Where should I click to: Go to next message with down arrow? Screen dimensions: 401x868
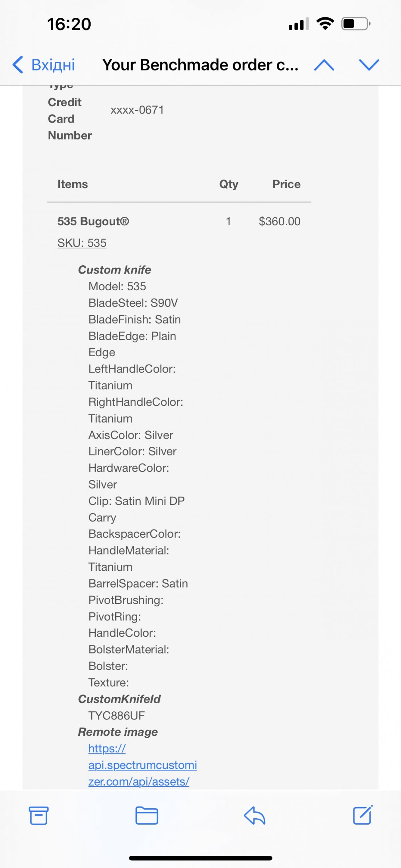(x=369, y=65)
